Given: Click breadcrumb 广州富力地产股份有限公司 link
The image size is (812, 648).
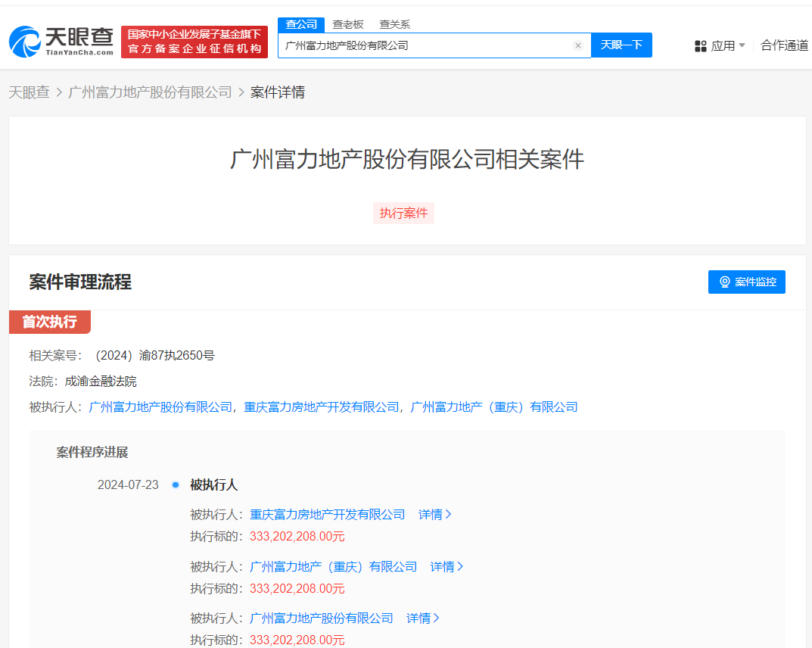Looking at the screenshot, I should 148,92.
